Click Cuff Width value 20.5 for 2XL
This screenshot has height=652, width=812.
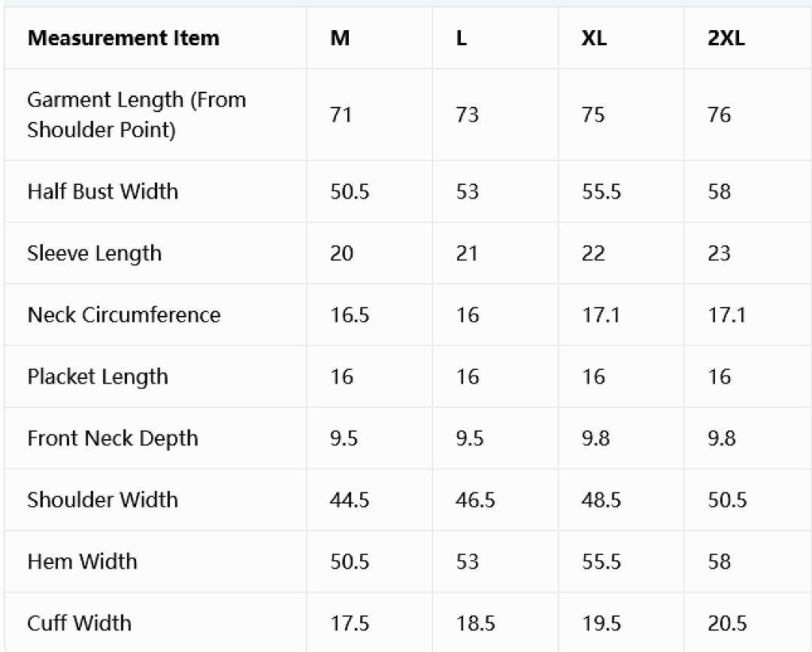727,623
